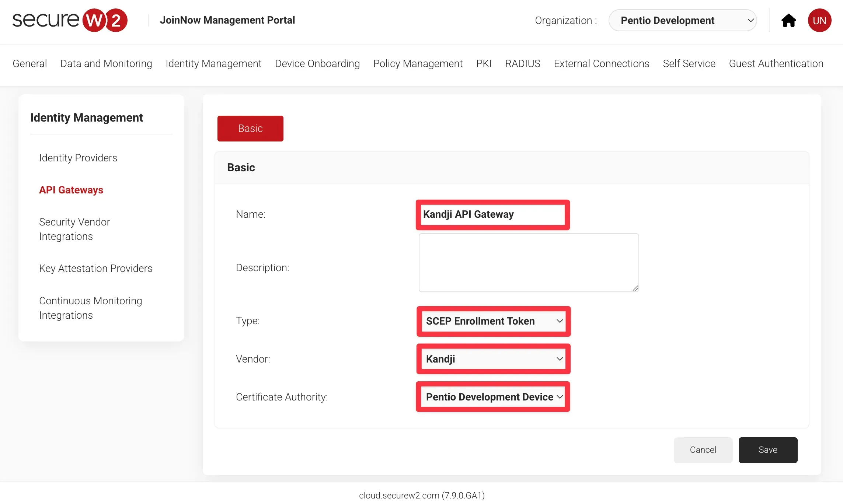
Task: Open Key Attestation Providers sidebar link
Action: click(x=95, y=269)
